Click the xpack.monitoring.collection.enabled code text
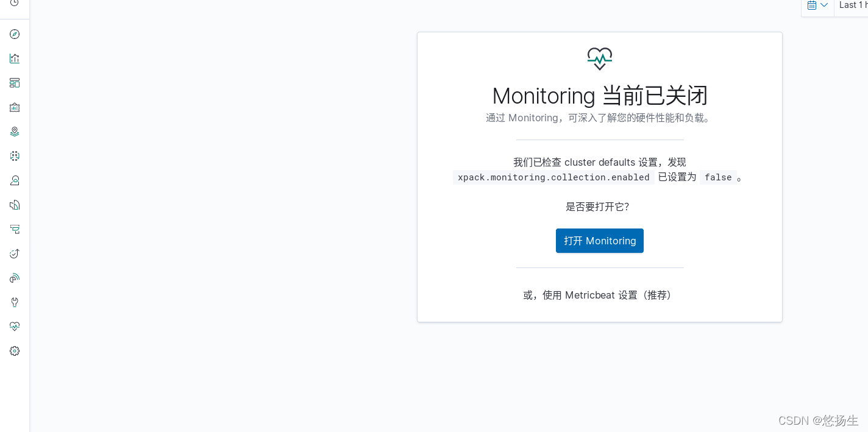The height and width of the screenshot is (432, 868). (553, 177)
